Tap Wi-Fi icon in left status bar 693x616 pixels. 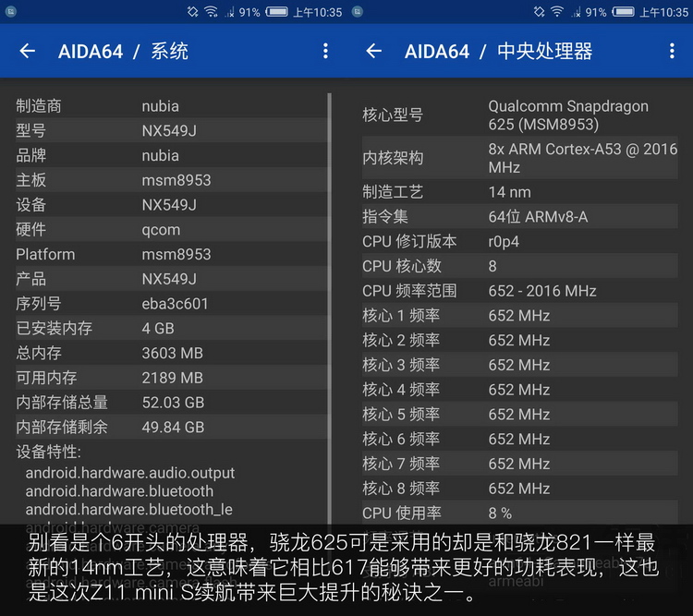point(211,11)
